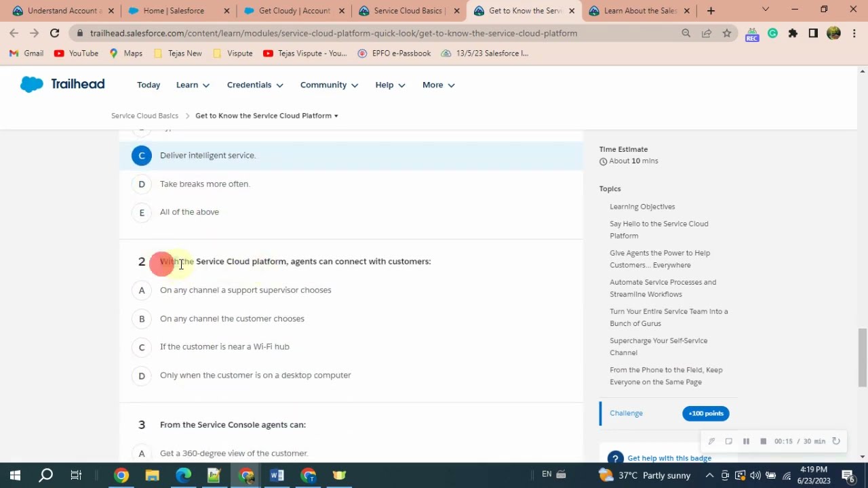Screen dimensions: 868x488
Task: Share this page from address bar
Action: pyautogui.click(x=707, y=33)
